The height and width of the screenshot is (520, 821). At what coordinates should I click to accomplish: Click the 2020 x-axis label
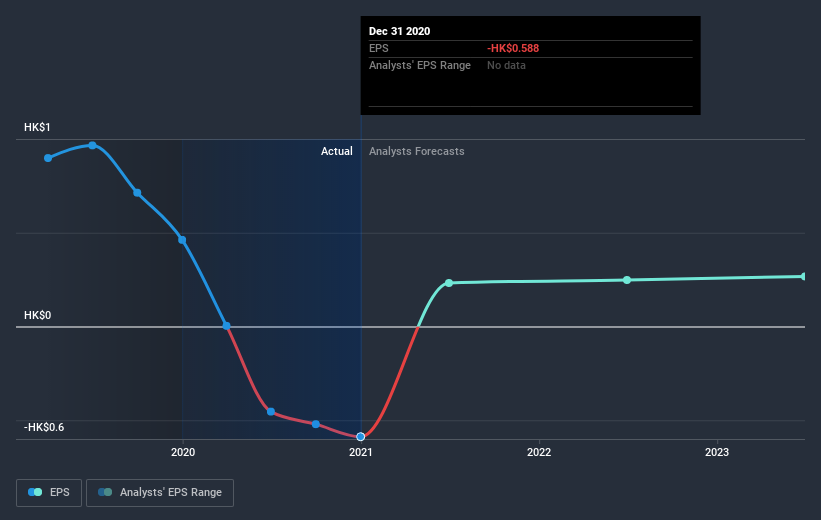click(x=183, y=452)
